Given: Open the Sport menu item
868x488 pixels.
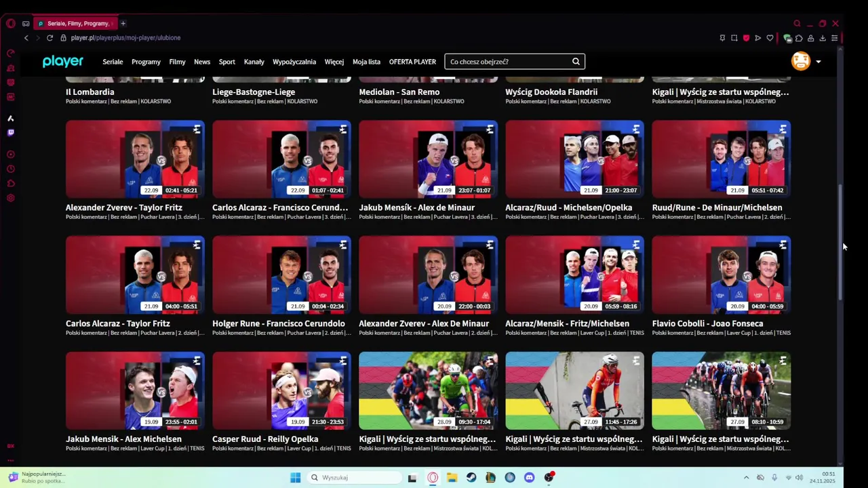Looking at the screenshot, I should (x=227, y=62).
